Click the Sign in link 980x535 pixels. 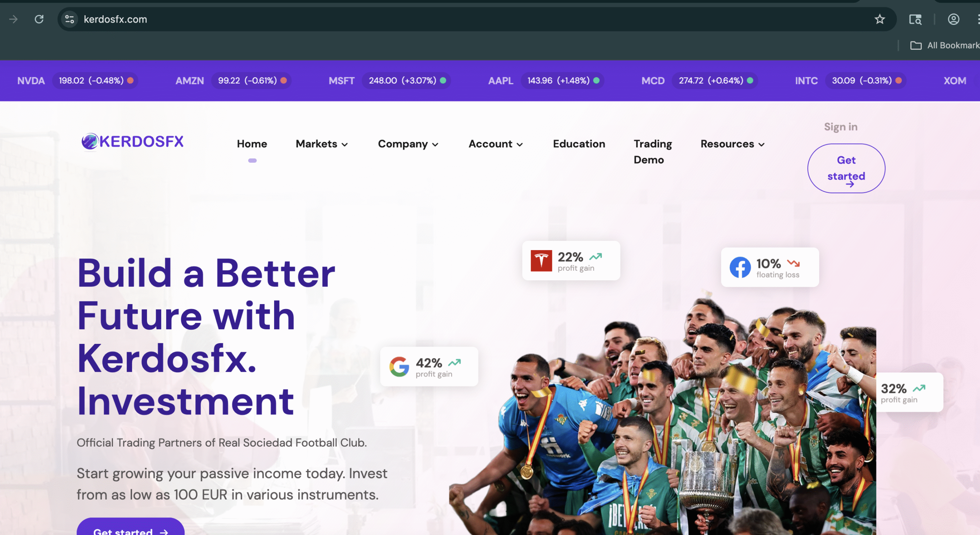[x=841, y=127]
